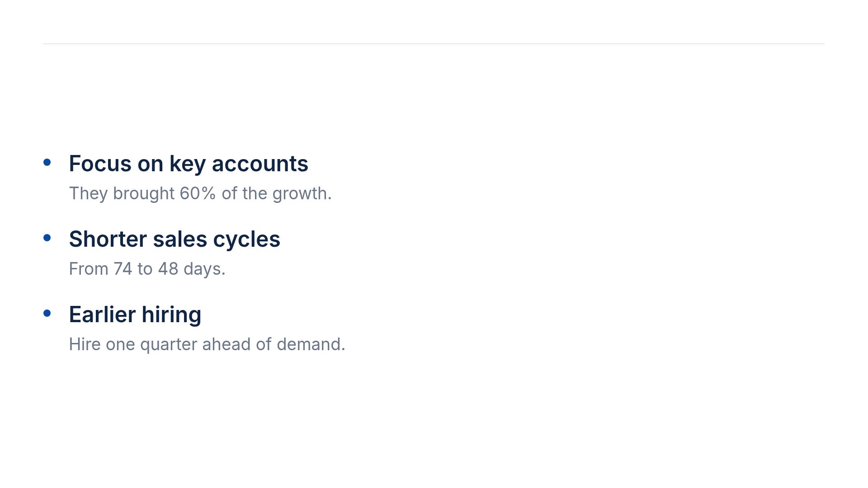Select the heading Focus on key accounts
This screenshot has height=488, width=868.
click(x=189, y=164)
